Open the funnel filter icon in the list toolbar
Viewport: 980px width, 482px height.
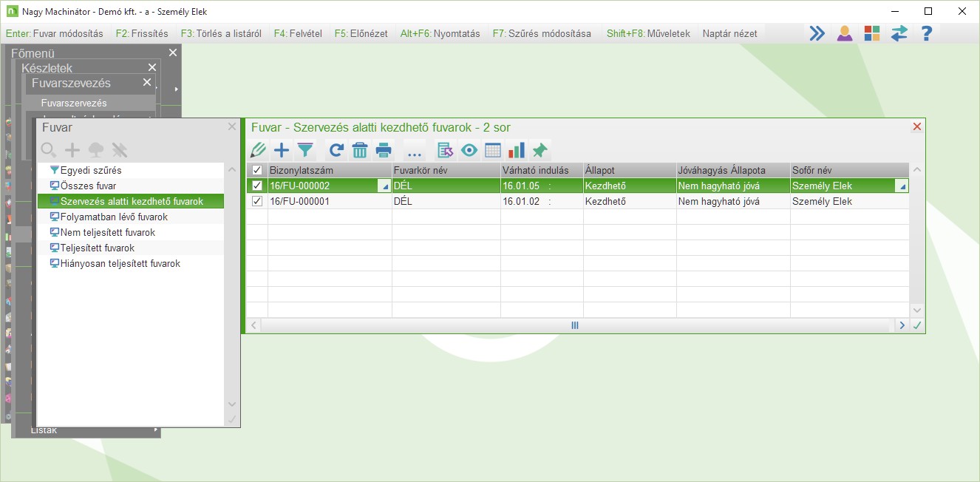point(305,150)
